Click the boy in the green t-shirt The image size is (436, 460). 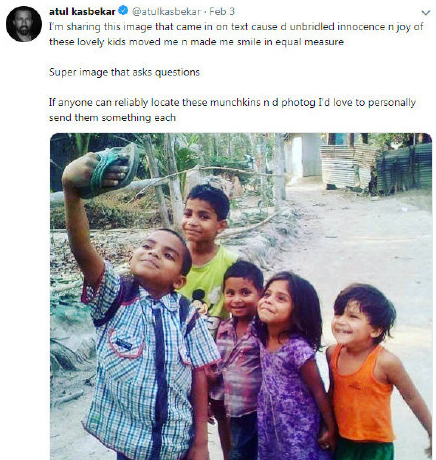tap(207, 253)
